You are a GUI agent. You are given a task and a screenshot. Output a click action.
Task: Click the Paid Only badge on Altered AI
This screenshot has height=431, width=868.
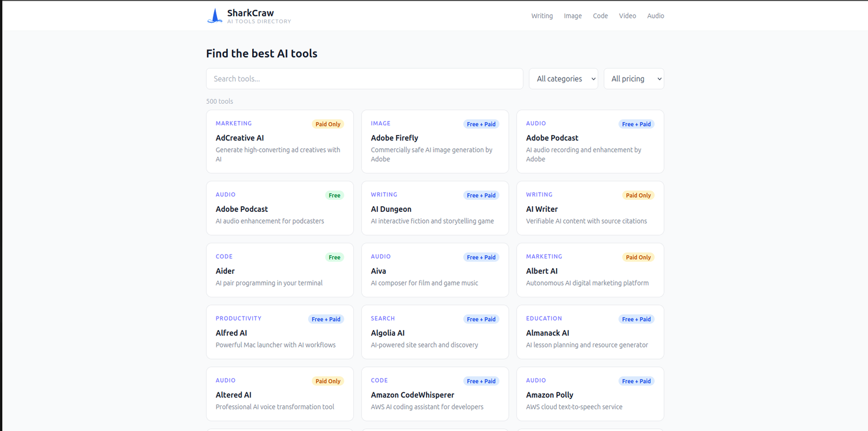(328, 381)
